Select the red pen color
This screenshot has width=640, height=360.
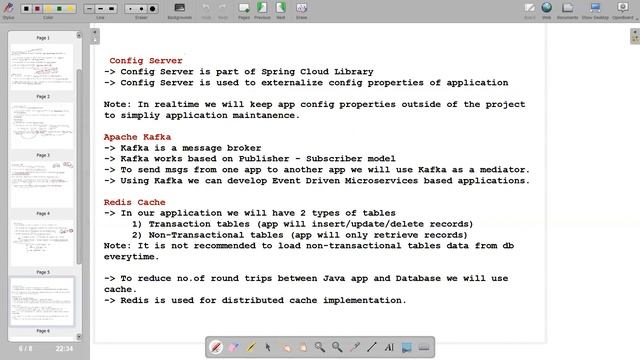[x=37, y=9]
